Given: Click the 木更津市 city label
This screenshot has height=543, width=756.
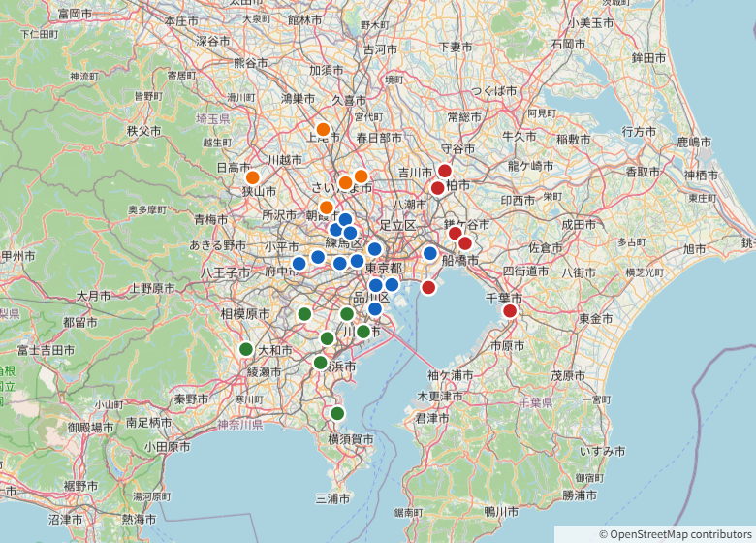Looking at the screenshot, I should click(x=439, y=397).
